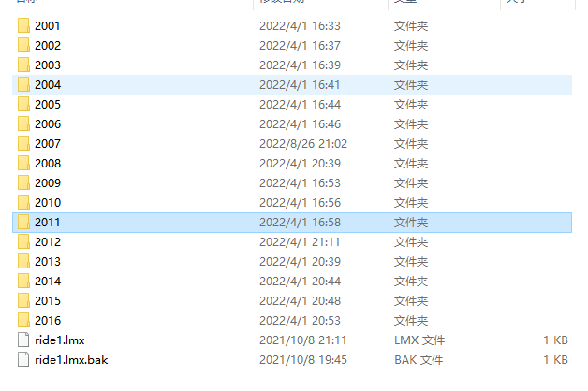Select the folder named 2013
The height and width of the screenshot is (391, 588).
48,261
